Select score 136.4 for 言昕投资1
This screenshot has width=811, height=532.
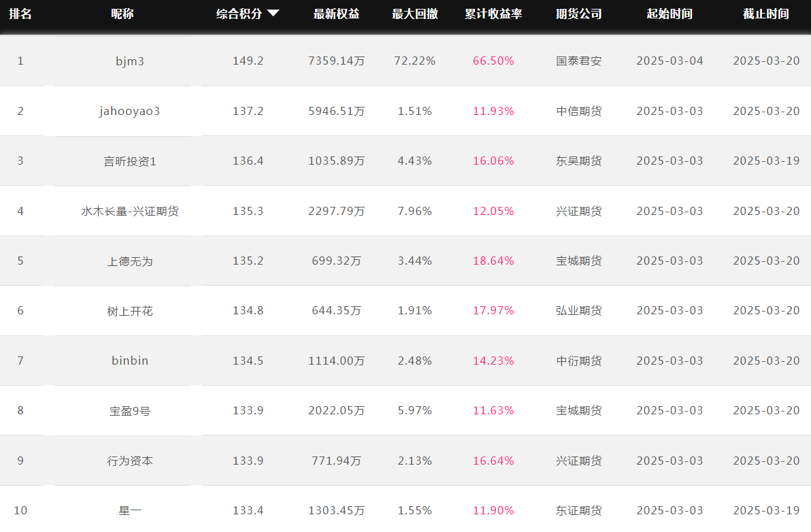[248, 161]
